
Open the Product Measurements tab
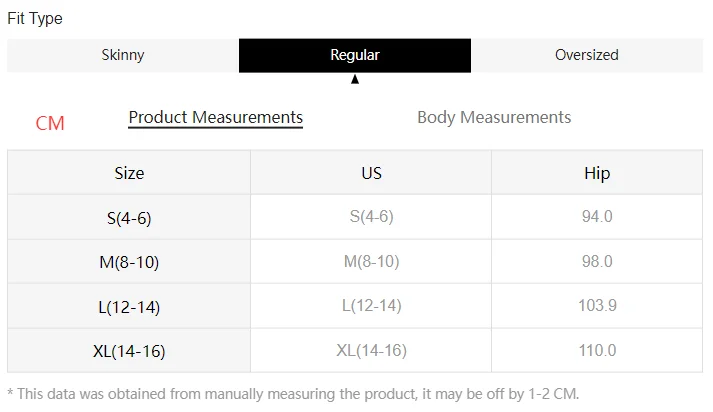click(216, 118)
